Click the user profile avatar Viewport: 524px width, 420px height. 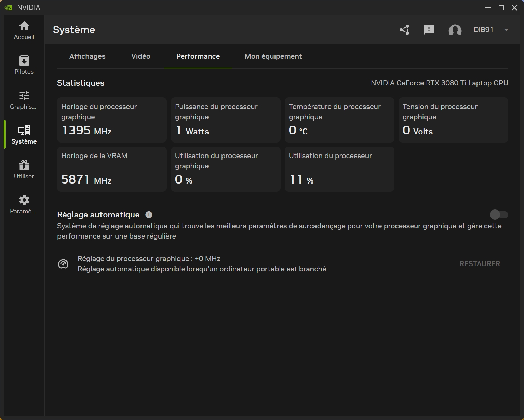[455, 30]
